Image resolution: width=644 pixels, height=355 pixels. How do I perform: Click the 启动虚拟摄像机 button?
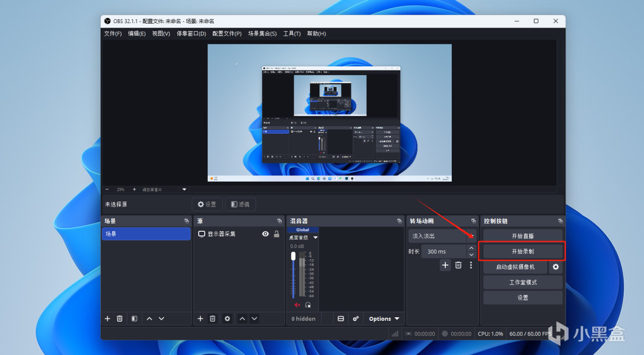point(515,267)
